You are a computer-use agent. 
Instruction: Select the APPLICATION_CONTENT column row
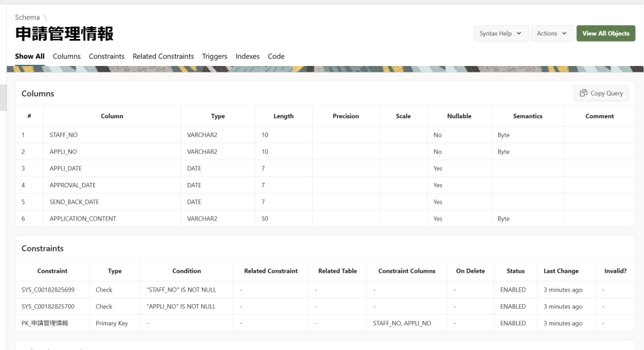click(82, 219)
